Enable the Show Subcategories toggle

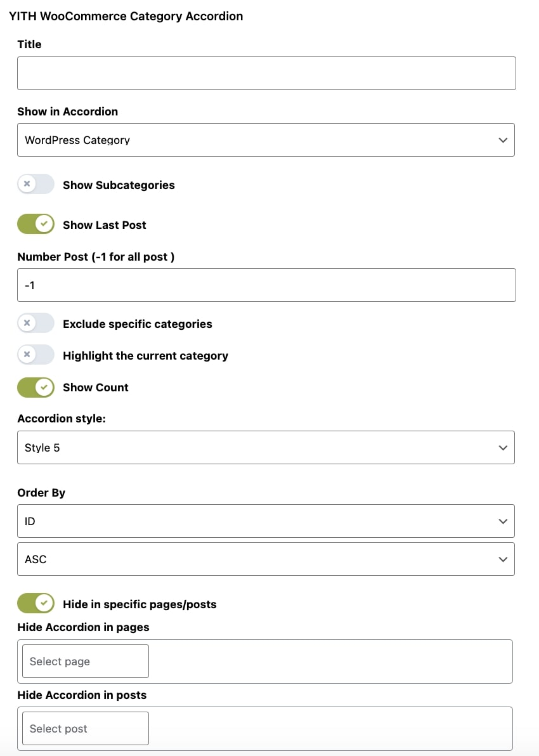coord(36,185)
